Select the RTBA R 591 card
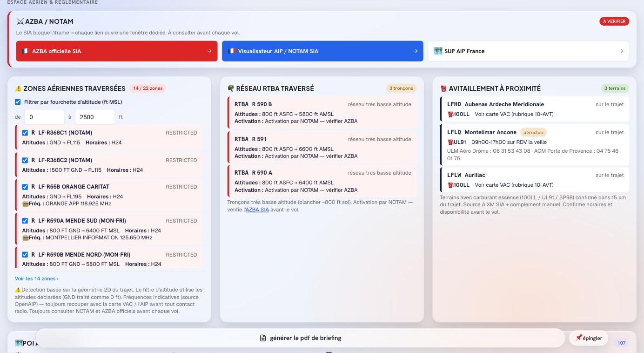The image size is (644, 353). (x=322, y=147)
